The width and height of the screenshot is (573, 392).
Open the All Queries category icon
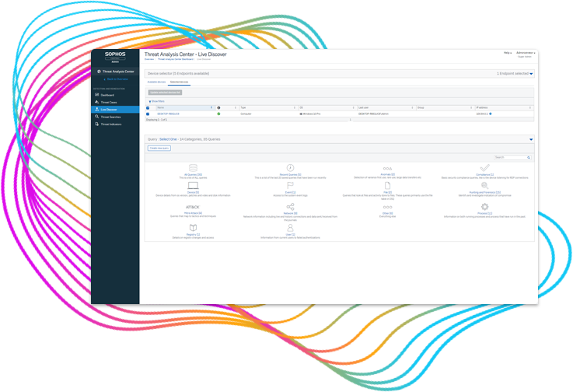[x=193, y=167]
